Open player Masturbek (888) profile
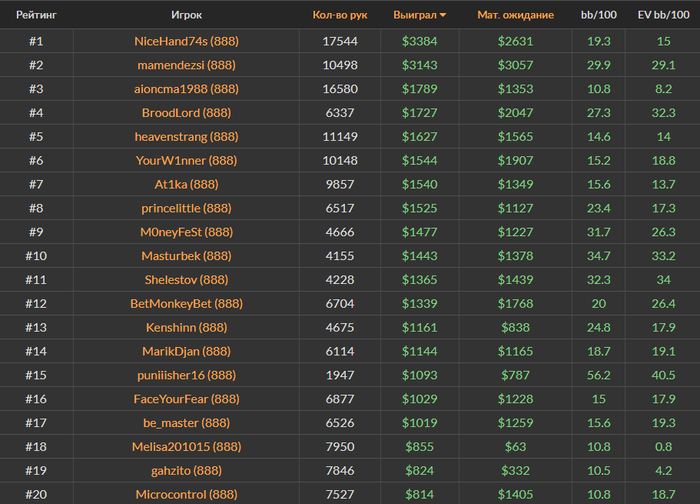This screenshot has width=700, height=504. click(187, 256)
